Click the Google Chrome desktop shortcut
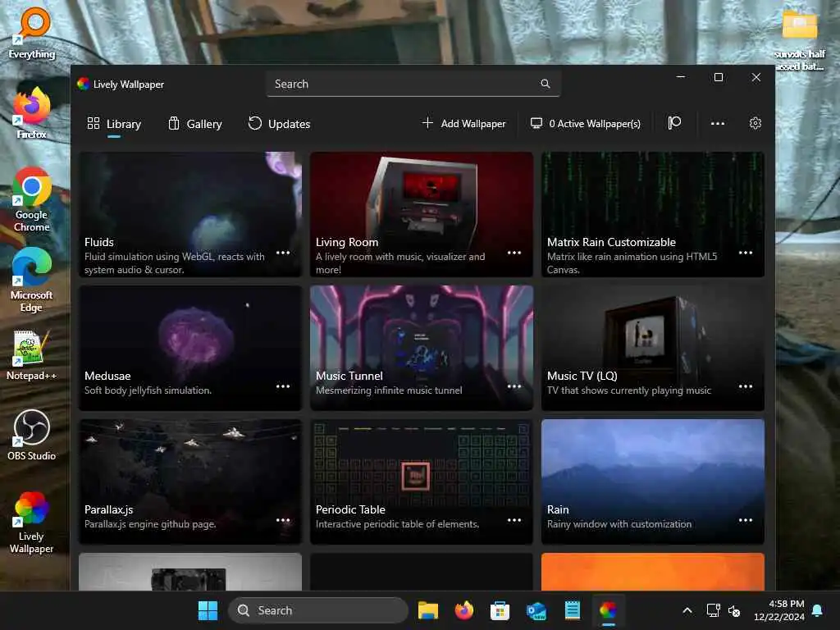The image size is (840, 630). (x=32, y=199)
